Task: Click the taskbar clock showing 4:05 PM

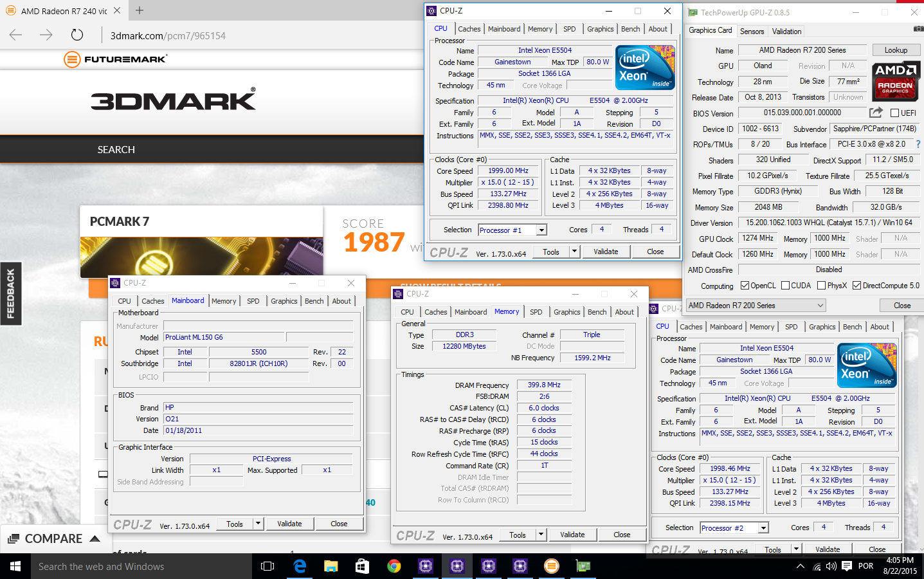Action: coord(900,566)
